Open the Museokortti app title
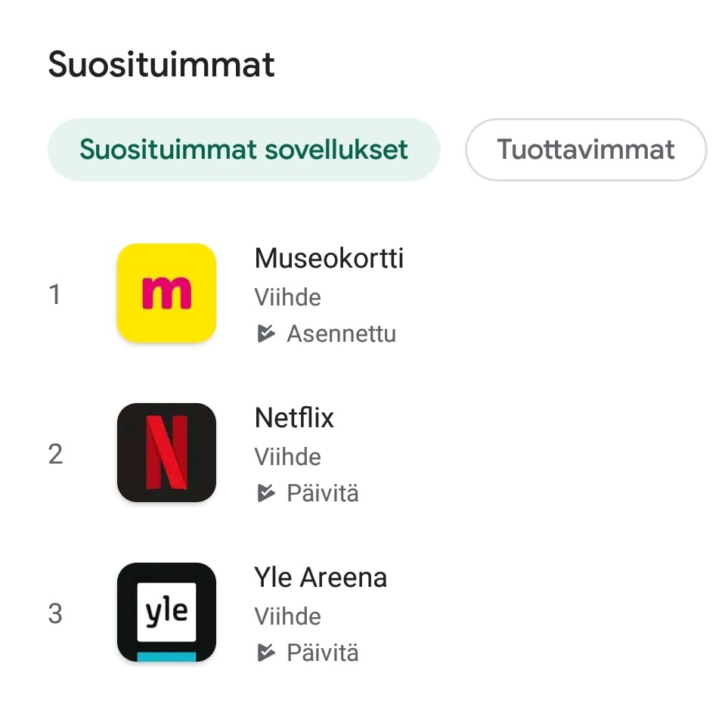Viewport: 728px width, 726px height. click(x=329, y=258)
